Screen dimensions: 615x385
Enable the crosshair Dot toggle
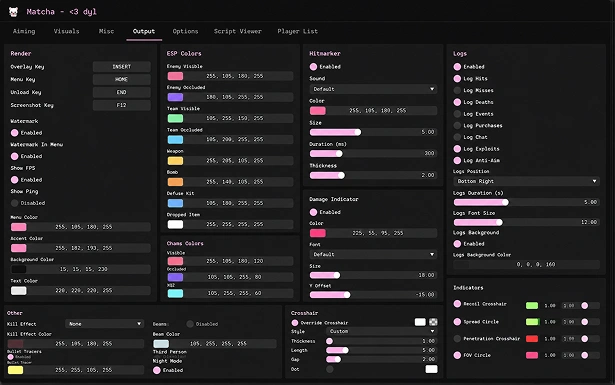click(330, 369)
